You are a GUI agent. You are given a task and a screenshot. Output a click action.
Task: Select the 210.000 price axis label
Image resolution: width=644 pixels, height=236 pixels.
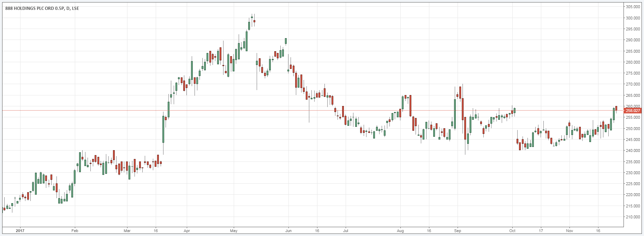click(x=633, y=217)
